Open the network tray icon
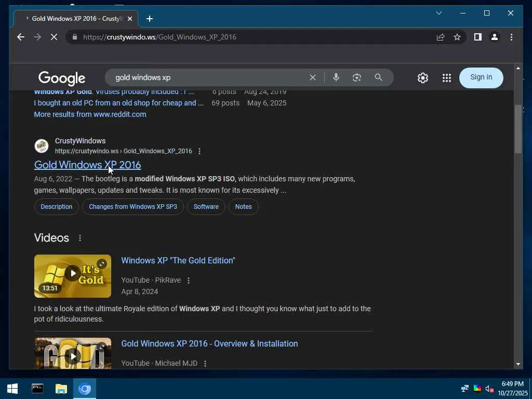 click(465, 389)
